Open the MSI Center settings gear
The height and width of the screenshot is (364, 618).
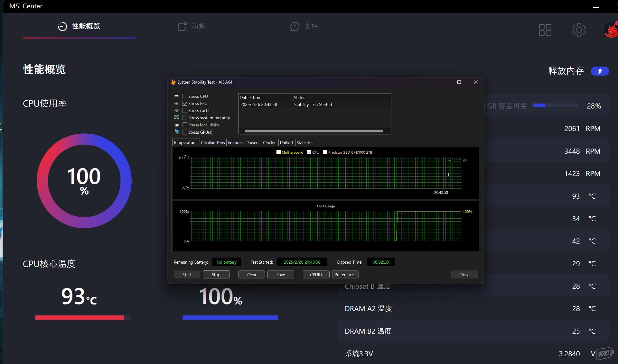click(x=579, y=30)
